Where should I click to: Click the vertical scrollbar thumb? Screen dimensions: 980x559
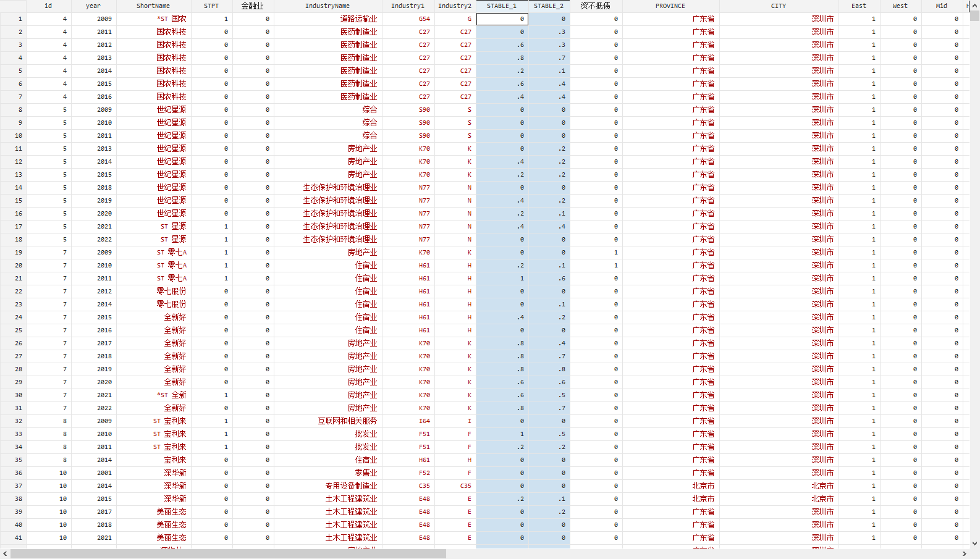975,16
